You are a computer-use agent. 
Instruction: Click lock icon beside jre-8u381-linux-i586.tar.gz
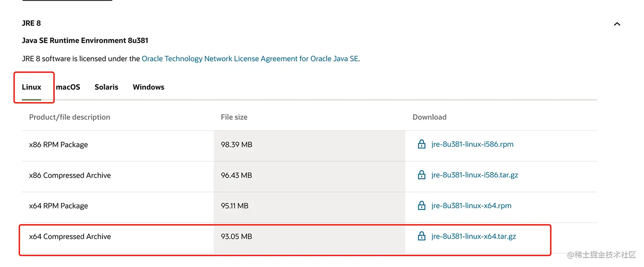coord(422,175)
